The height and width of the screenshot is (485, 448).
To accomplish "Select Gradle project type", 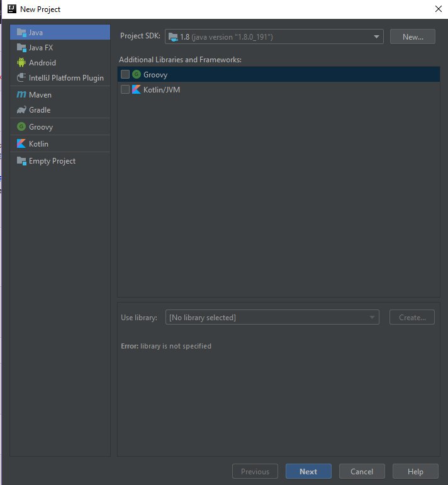I will tap(60, 110).
